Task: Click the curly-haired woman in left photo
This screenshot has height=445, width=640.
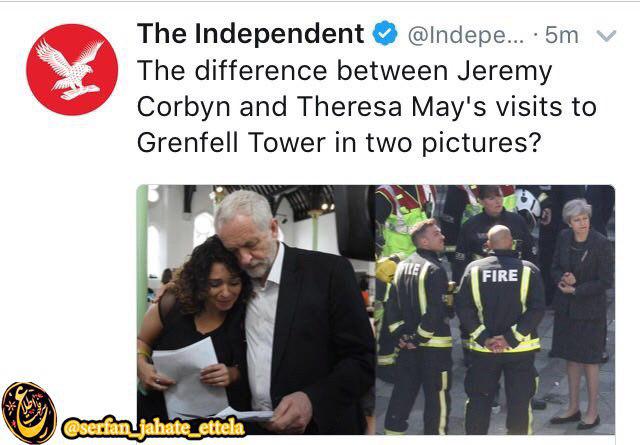Action: click(x=195, y=327)
